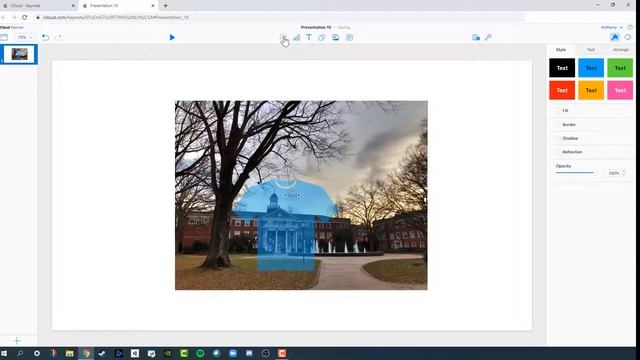Enable the Reflection checkbox

point(558,152)
